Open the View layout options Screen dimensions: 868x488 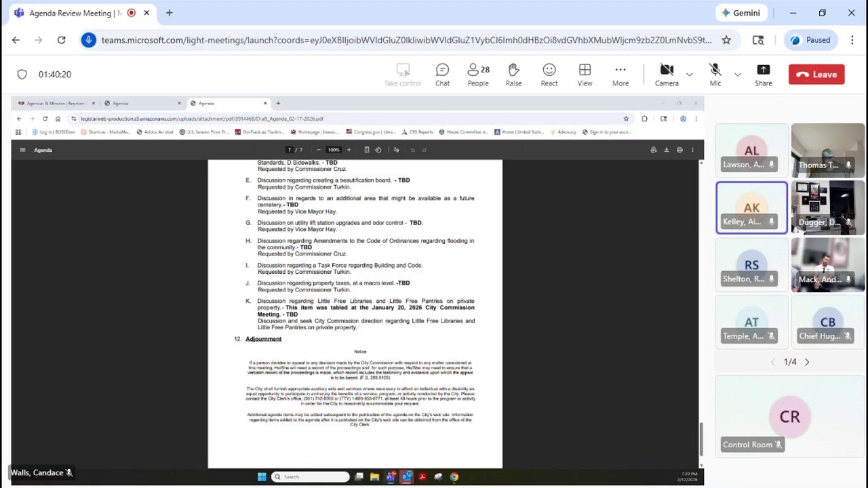(585, 75)
